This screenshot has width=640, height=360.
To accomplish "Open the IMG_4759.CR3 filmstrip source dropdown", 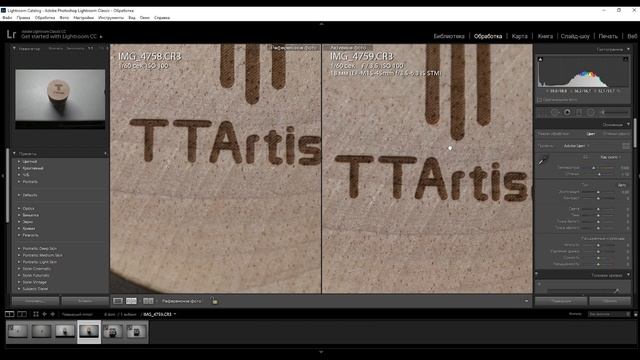I will 160,314.
